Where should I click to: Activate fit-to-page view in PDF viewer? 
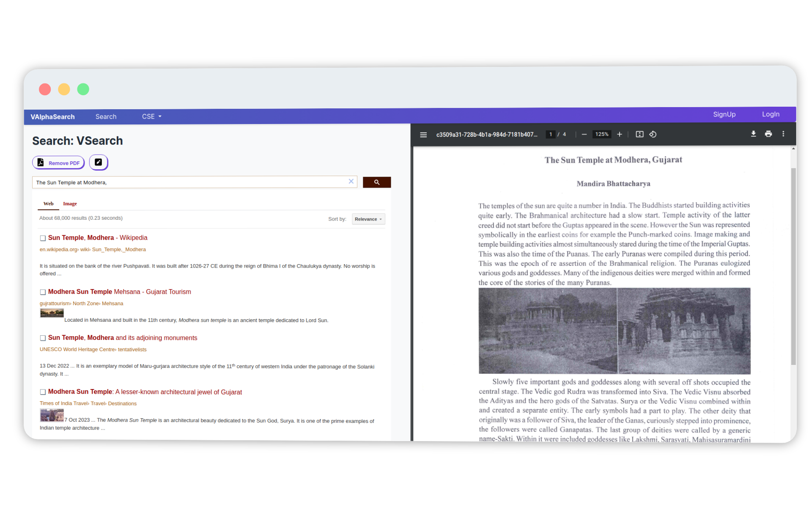[639, 134]
